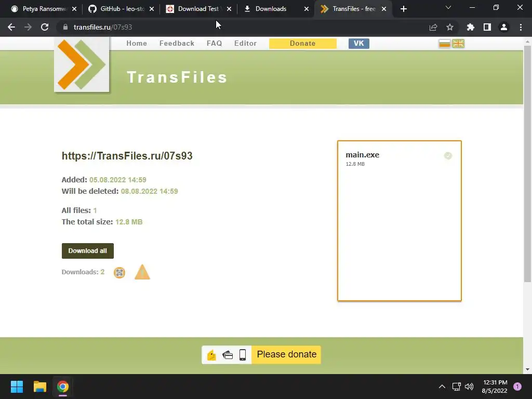
Task: Open the Editor page link
Action: 245,44
